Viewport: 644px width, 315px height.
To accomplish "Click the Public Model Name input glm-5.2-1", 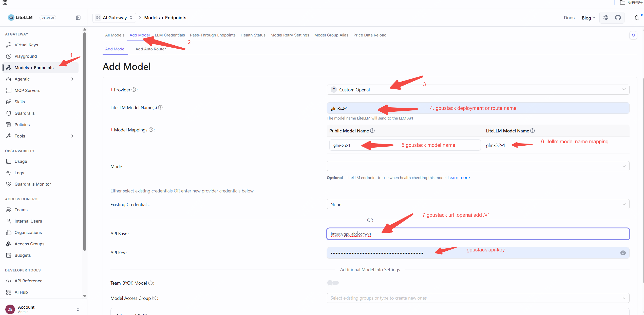I will pyautogui.click(x=405, y=145).
